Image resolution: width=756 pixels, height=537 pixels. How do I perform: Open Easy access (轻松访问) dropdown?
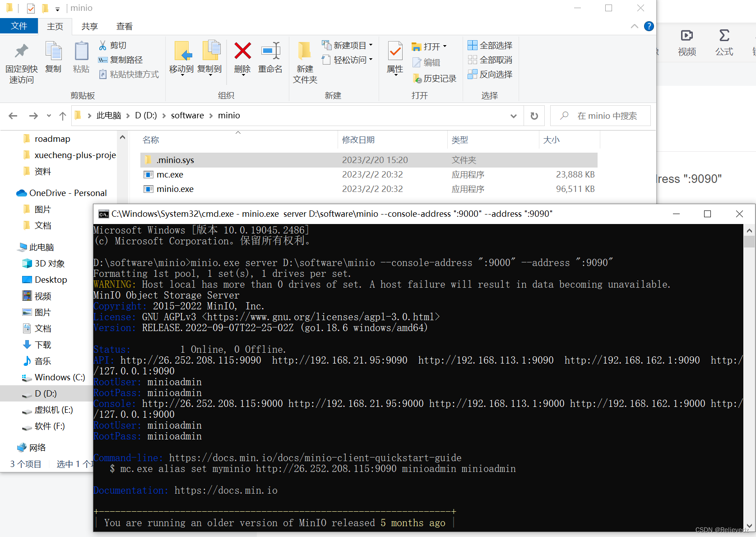click(x=348, y=60)
